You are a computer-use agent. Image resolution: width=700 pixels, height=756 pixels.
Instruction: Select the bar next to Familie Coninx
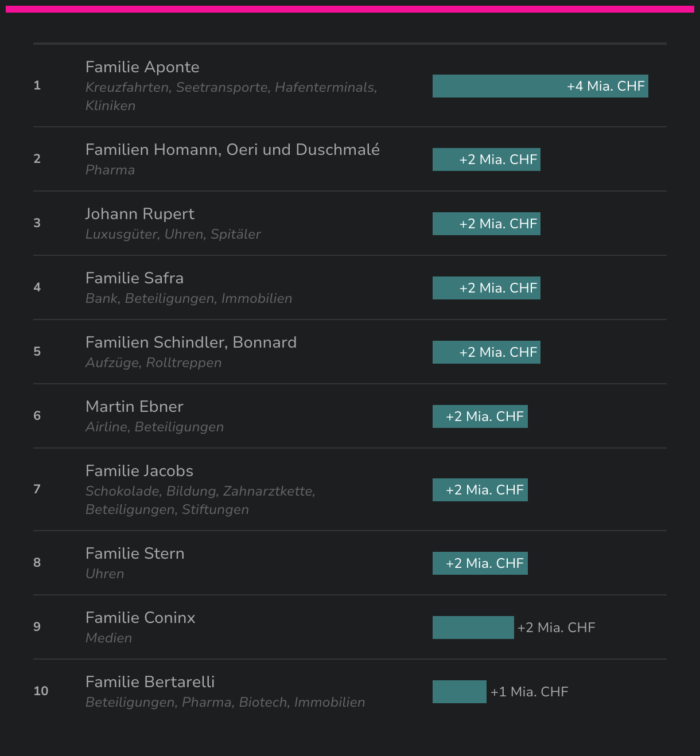473,628
